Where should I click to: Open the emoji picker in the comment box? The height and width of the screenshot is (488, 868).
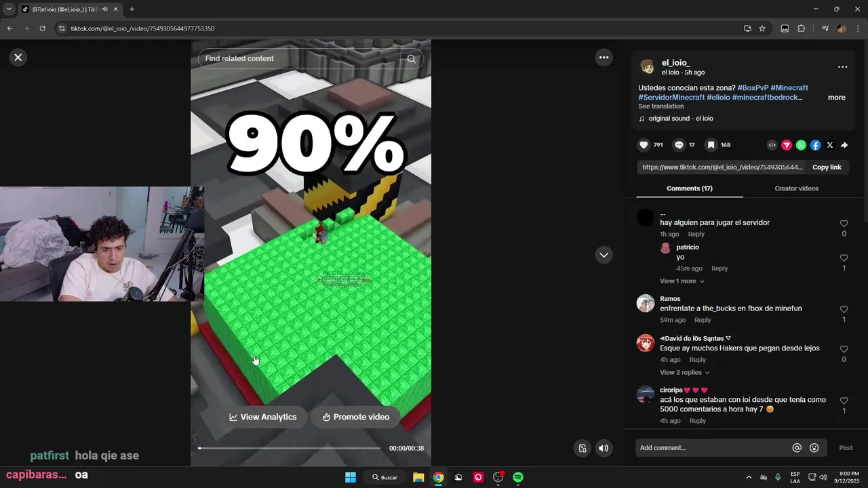[x=814, y=448]
